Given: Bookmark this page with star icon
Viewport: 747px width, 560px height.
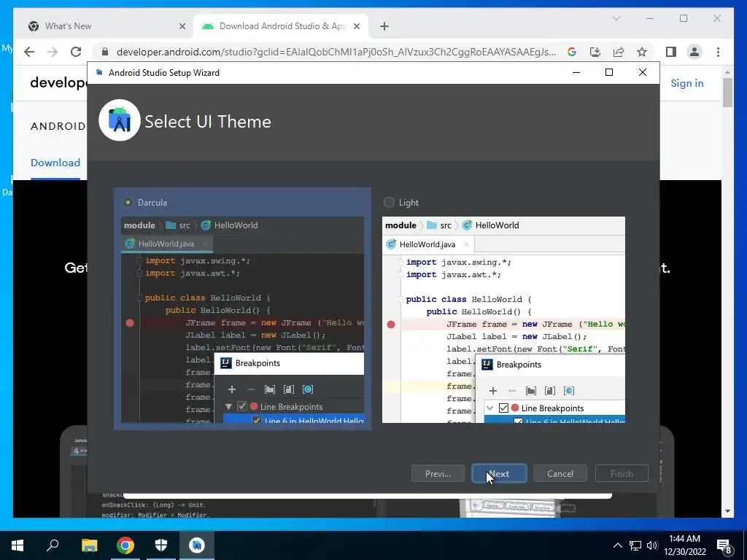Looking at the screenshot, I should click(642, 52).
